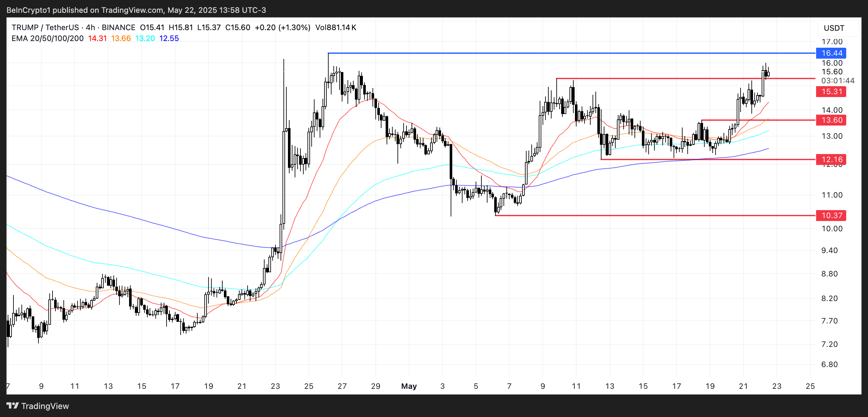
Task: Click the 23 date near current candle
Action: click(777, 386)
